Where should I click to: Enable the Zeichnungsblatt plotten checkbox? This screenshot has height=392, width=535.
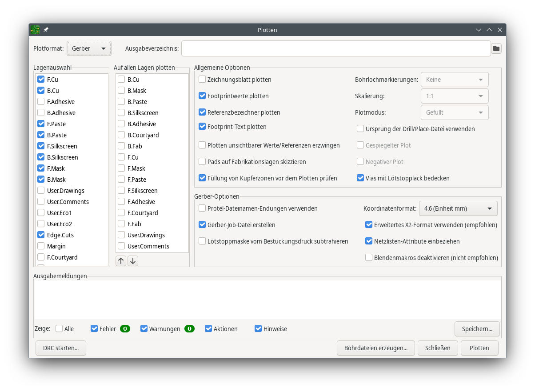[202, 80]
